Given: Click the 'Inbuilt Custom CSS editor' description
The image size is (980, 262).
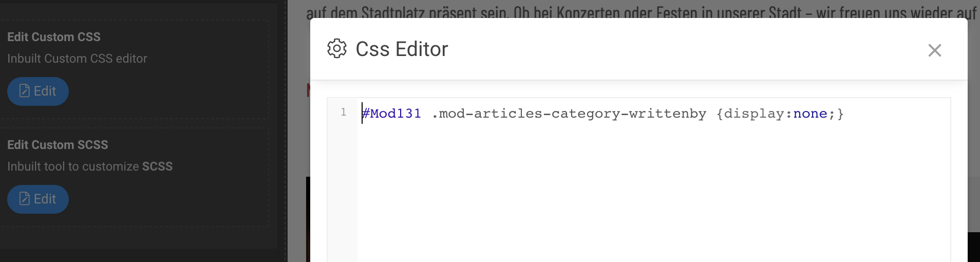Looking at the screenshot, I should (77, 59).
